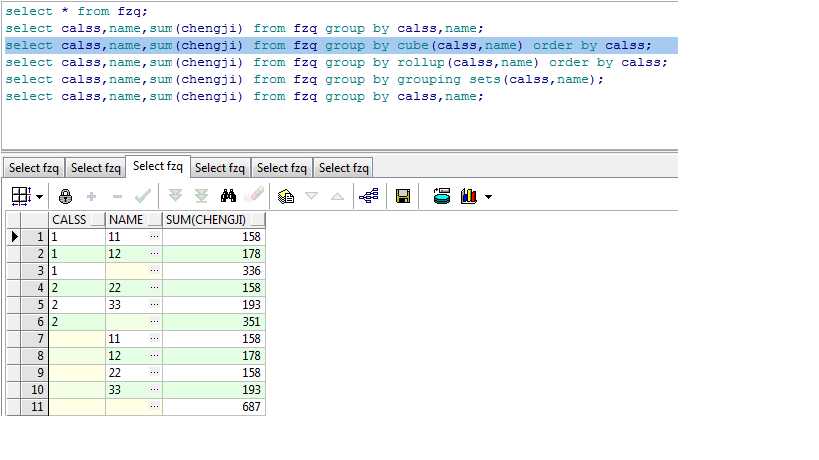
Task: Toggle the edit data padlock icon
Action: pyautogui.click(x=65, y=196)
